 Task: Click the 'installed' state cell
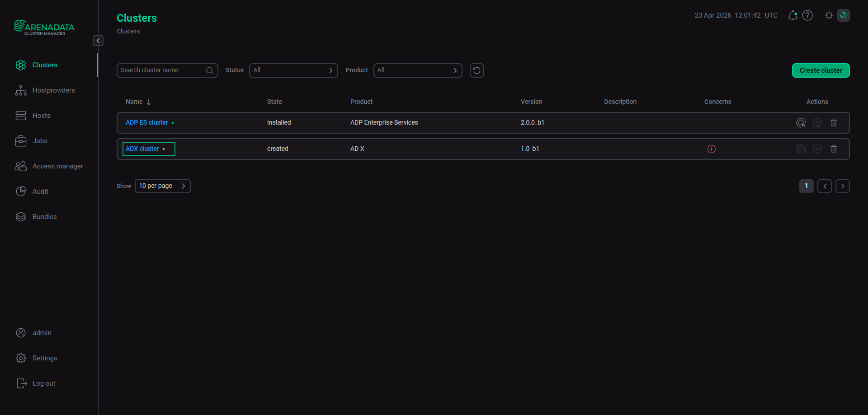coord(279,123)
